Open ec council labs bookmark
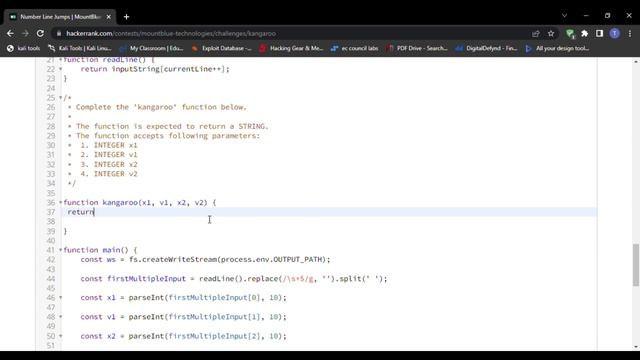Screen dimensions: 640x360 coord(354,48)
